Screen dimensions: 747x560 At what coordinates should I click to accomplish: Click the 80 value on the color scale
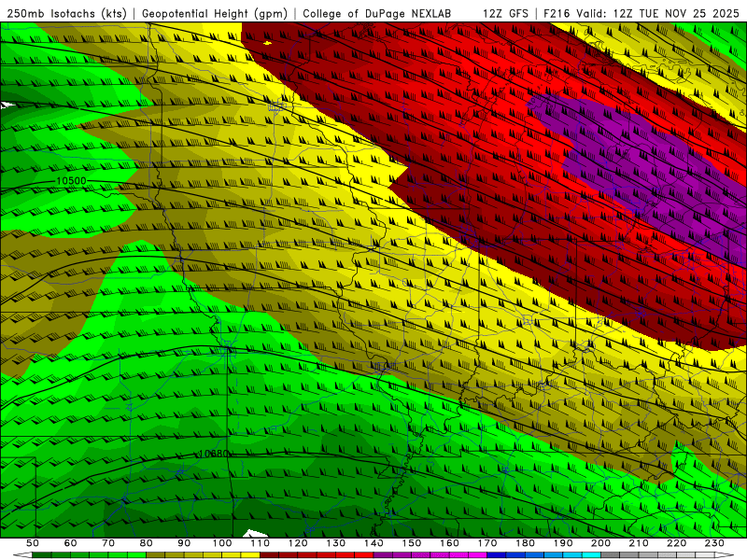tap(146, 543)
